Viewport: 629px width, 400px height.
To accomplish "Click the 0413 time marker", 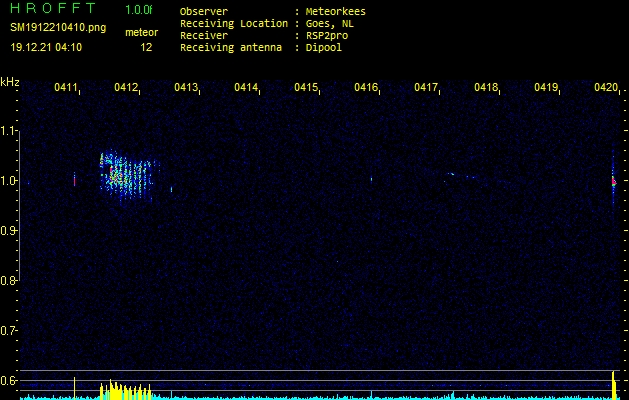I will [186, 87].
